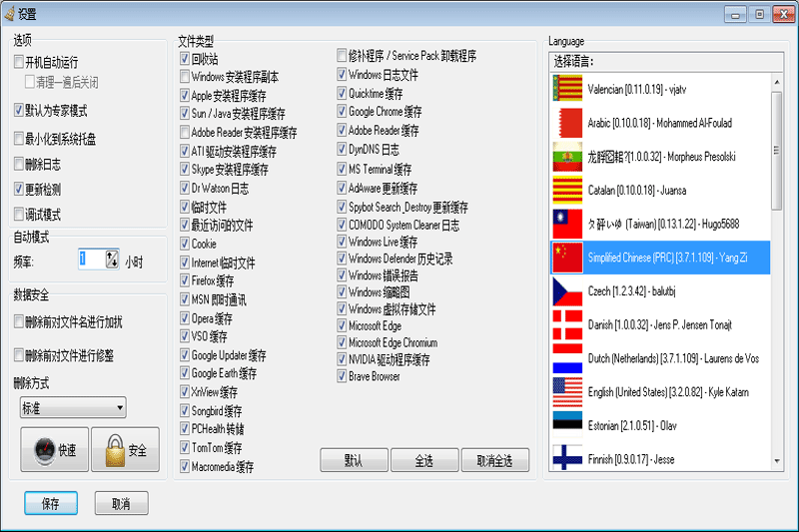Click the 频率 hours input field

[x=92, y=260]
